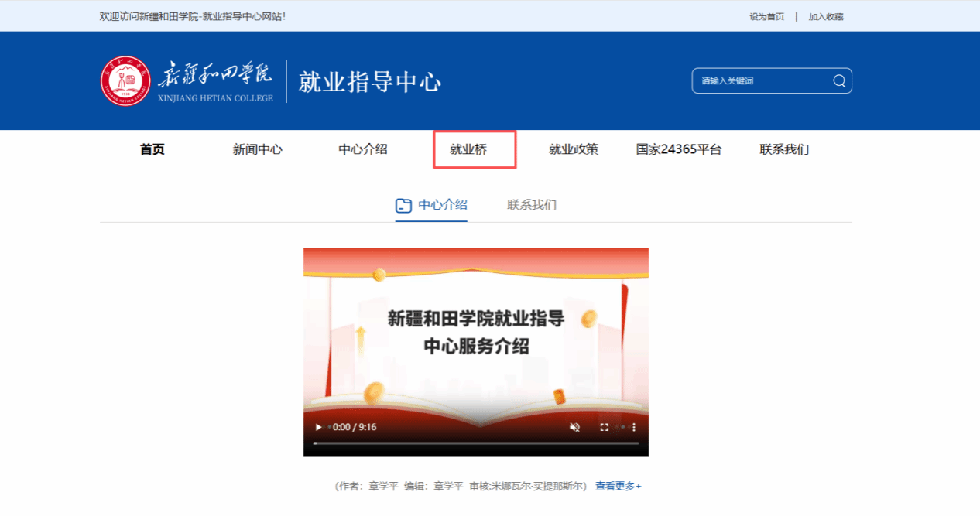Screen dimensions: 980x516
Task: Play the video introduction
Action: pyautogui.click(x=318, y=427)
